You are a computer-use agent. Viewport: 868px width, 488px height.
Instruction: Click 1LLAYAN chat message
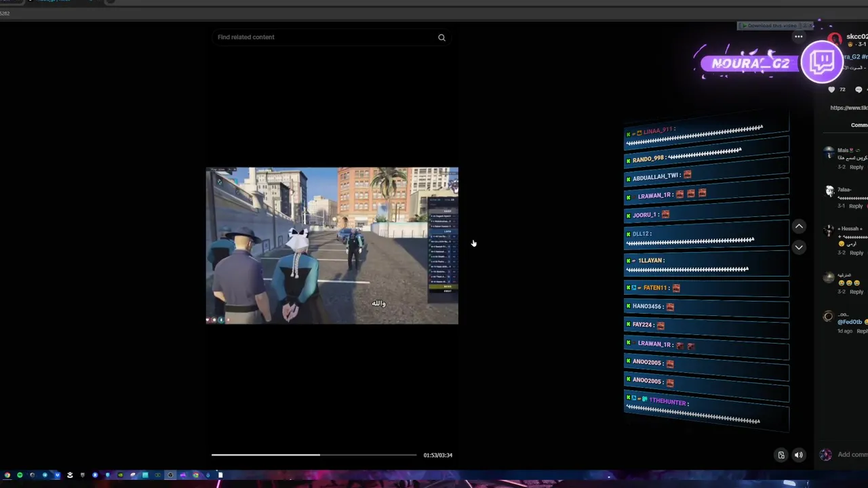coord(706,264)
